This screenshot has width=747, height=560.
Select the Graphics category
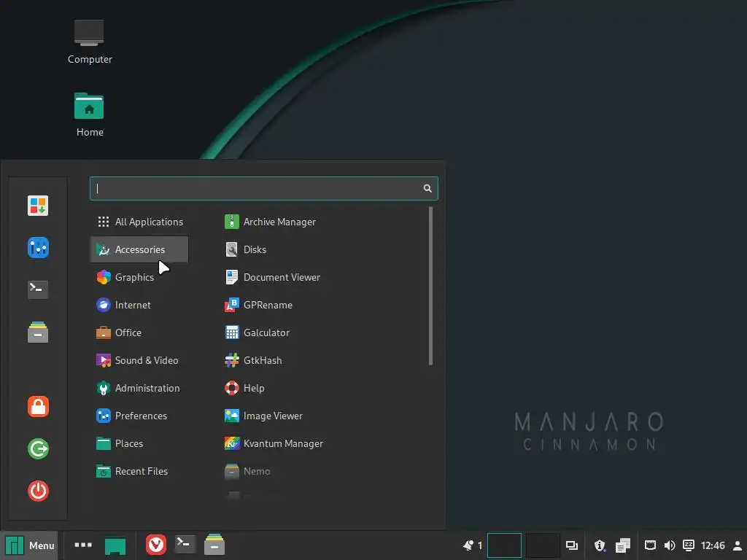139,277
